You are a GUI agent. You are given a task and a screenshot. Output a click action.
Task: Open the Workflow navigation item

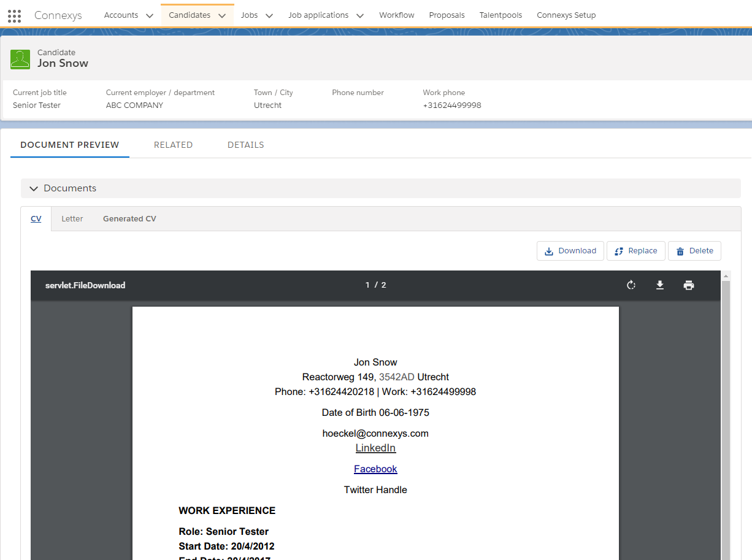pyautogui.click(x=397, y=15)
